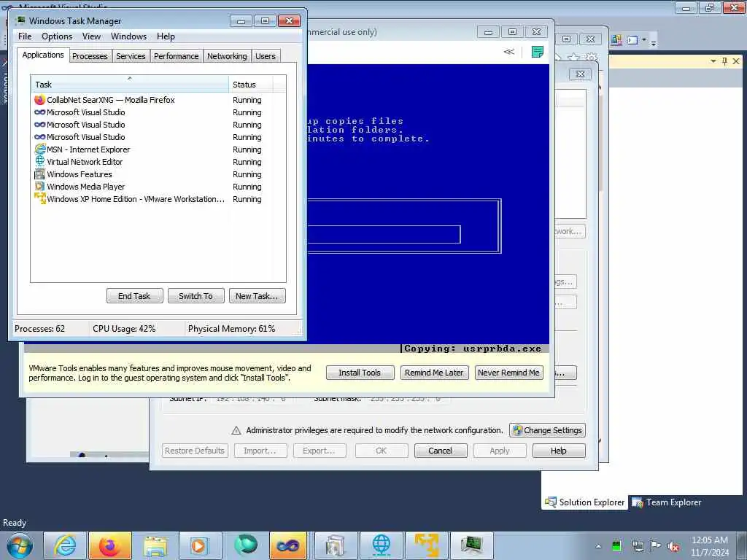Click Install Tools in VMware
This screenshot has width=747, height=560.
click(x=360, y=373)
